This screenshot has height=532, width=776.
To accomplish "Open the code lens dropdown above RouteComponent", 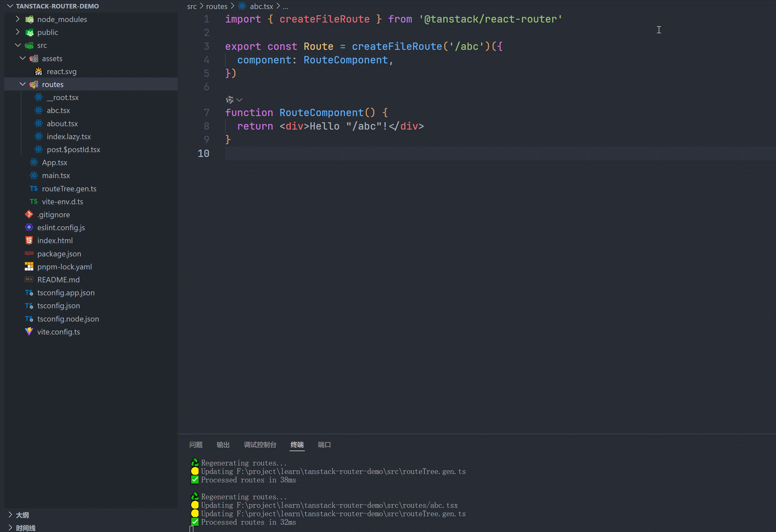I will pos(239,100).
